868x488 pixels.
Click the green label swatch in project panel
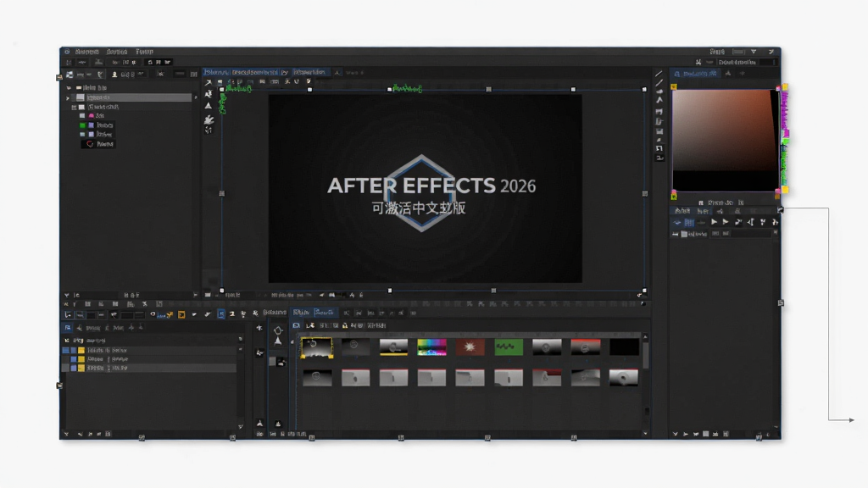coord(82,125)
